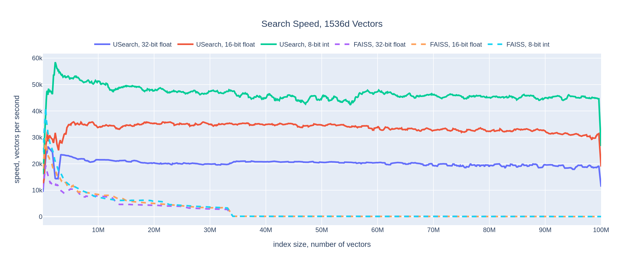Click the solid blue legend line swatch
Screen dimensions: 644x268
(102, 44)
